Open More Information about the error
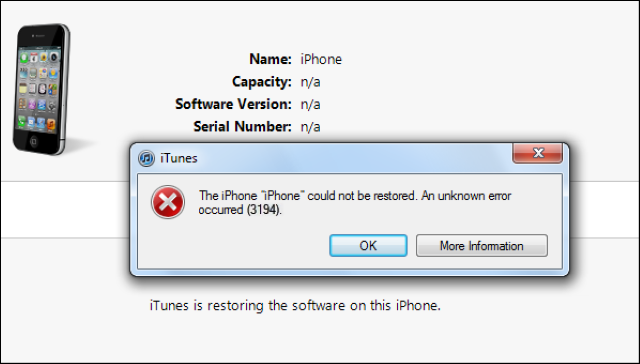This screenshot has height=364, width=640. click(x=482, y=246)
